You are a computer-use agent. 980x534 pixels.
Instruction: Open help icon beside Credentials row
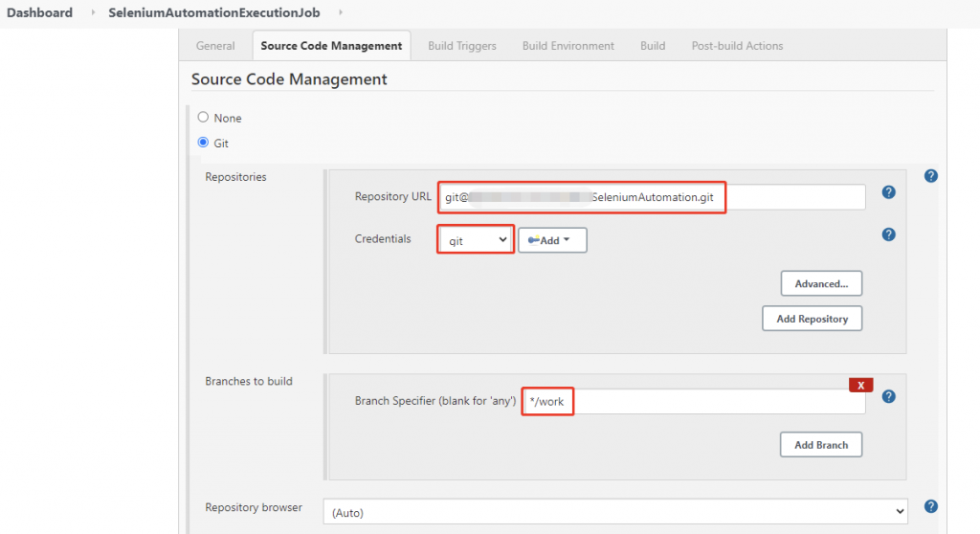click(888, 234)
